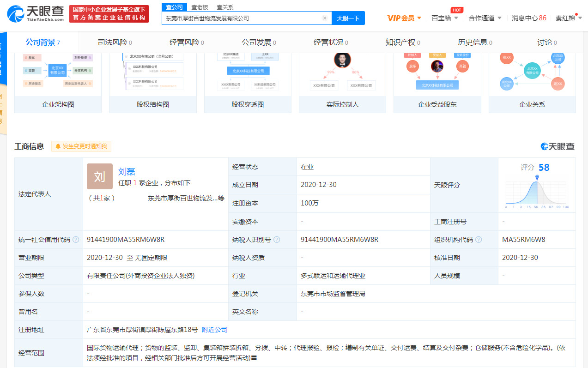Switch to the 经营状况 tab

tap(331, 42)
